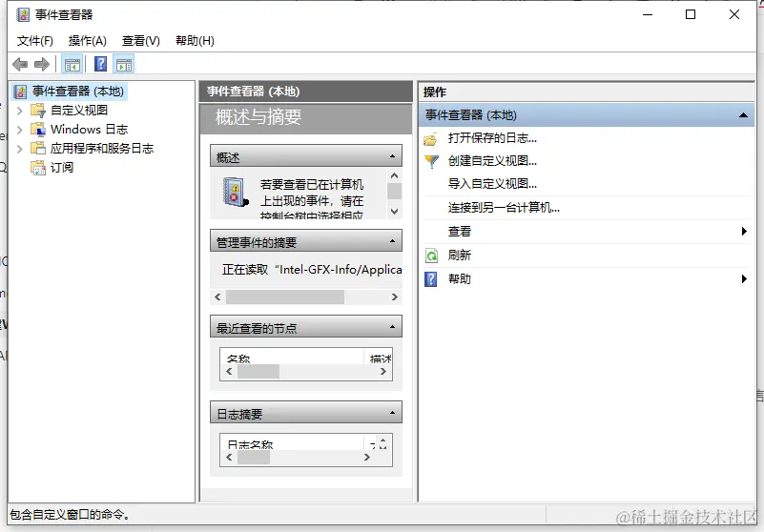This screenshot has height=532, width=764.
Task: Toggle the show/hide action pane icon
Action: point(124,64)
